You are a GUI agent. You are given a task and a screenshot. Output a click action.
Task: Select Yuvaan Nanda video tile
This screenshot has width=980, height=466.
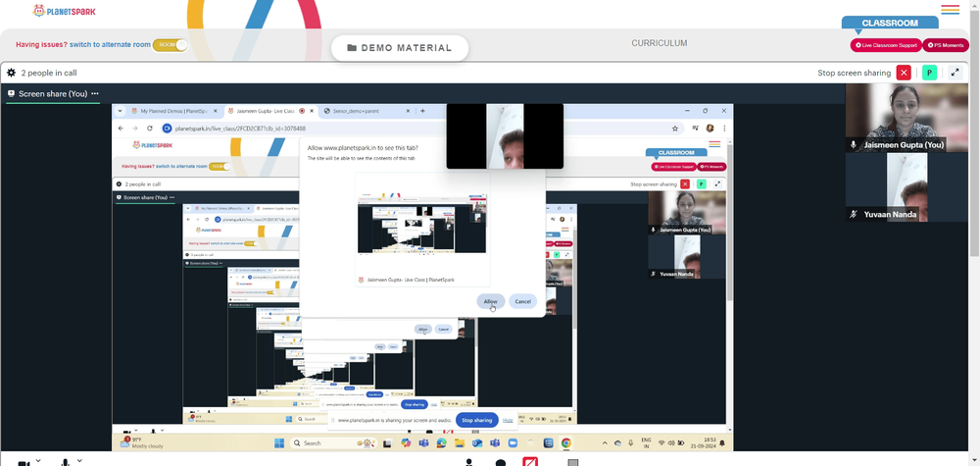906,187
